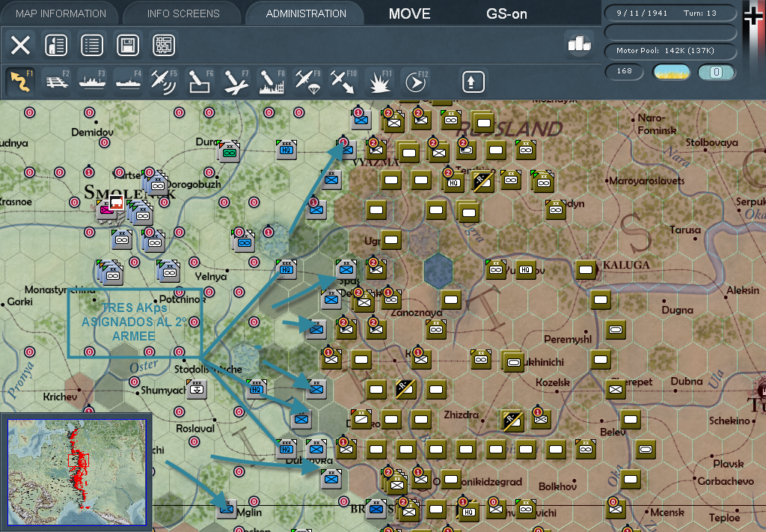Toggle the blue 0 pill button
The image size is (766, 532).
coord(716,73)
